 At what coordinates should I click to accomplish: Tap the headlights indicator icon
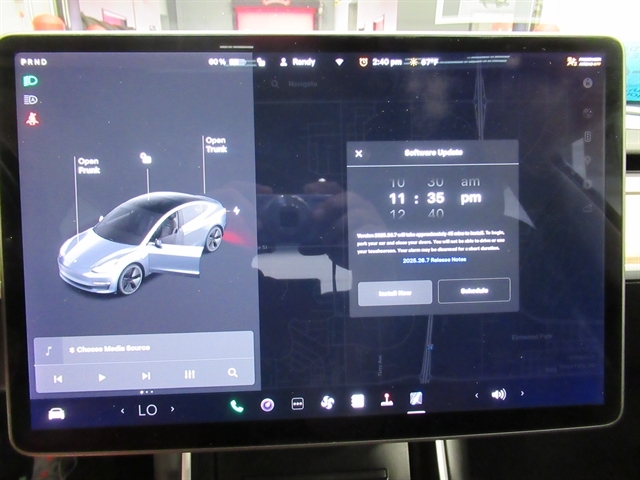point(30,81)
